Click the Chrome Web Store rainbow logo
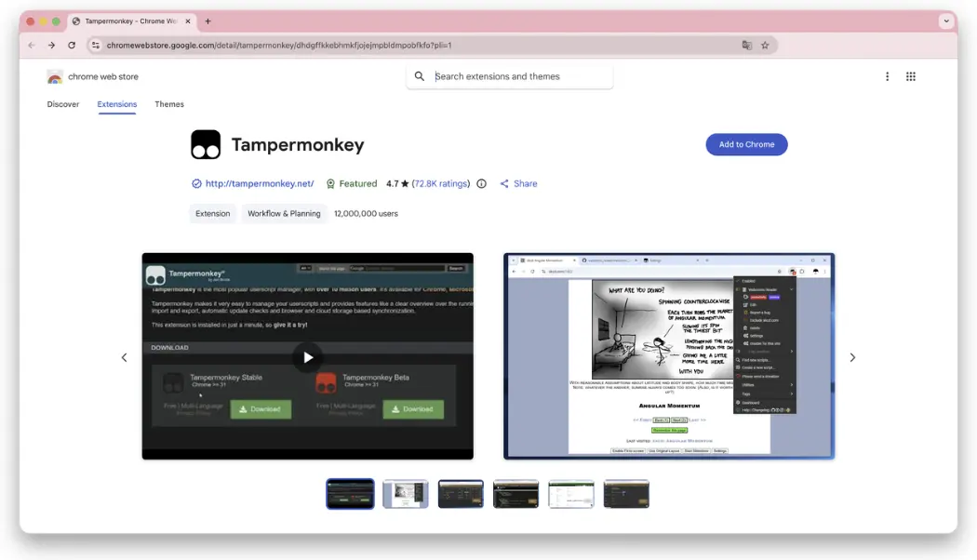 (x=55, y=76)
